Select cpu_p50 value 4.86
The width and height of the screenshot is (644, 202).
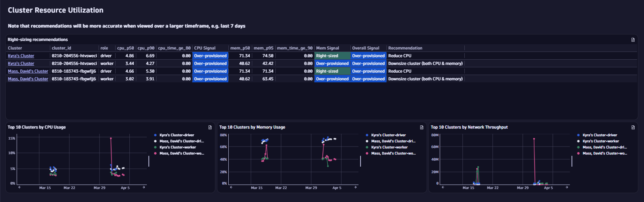pos(130,56)
